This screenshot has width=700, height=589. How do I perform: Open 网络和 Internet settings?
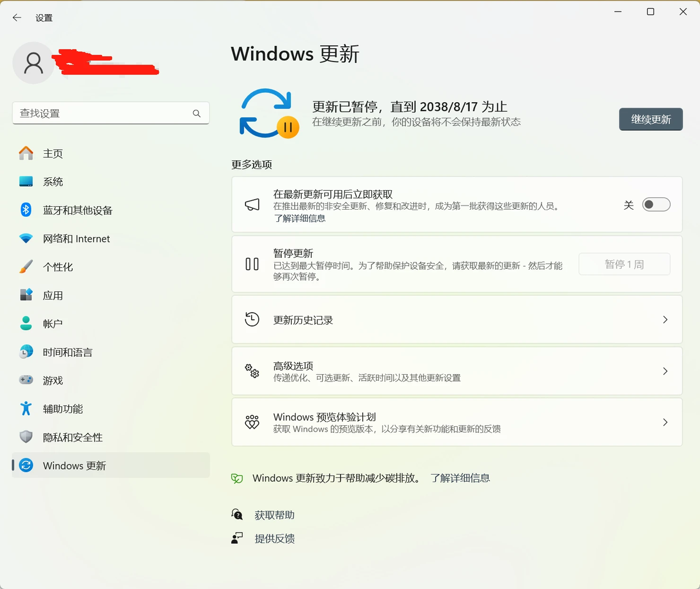(111, 238)
